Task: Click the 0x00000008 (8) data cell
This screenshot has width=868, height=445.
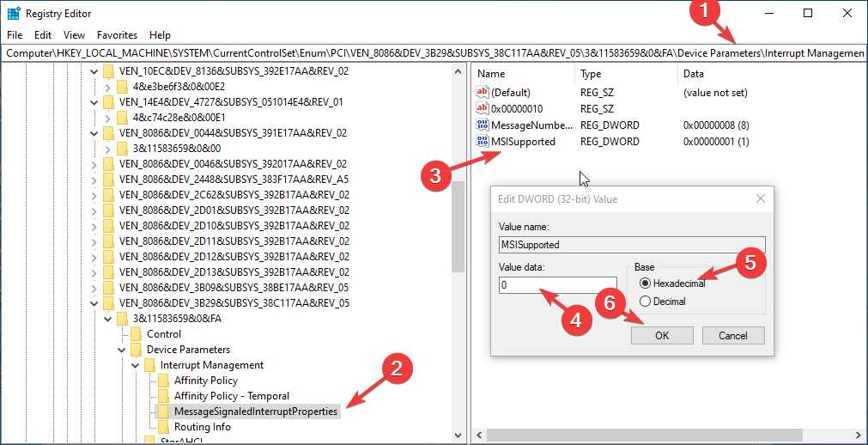Action: [x=716, y=125]
